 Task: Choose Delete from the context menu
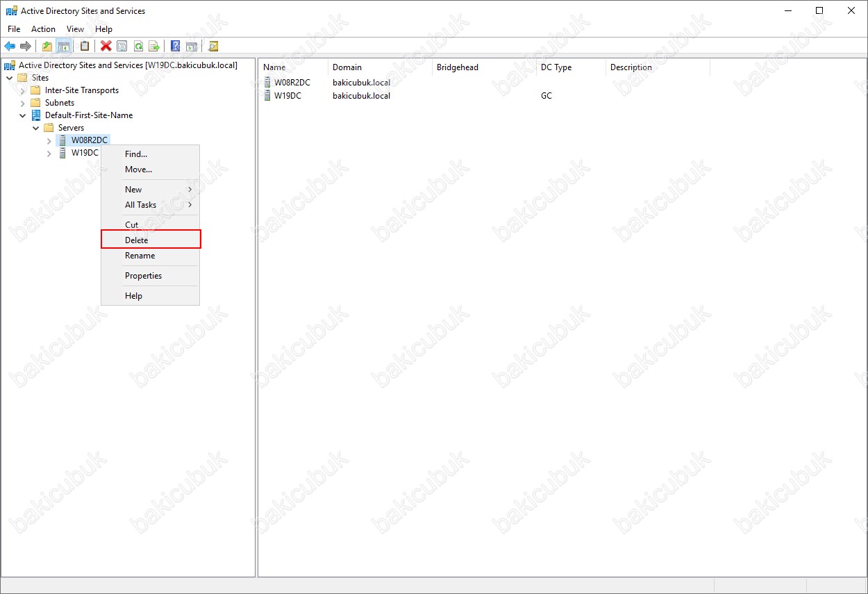click(151, 240)
